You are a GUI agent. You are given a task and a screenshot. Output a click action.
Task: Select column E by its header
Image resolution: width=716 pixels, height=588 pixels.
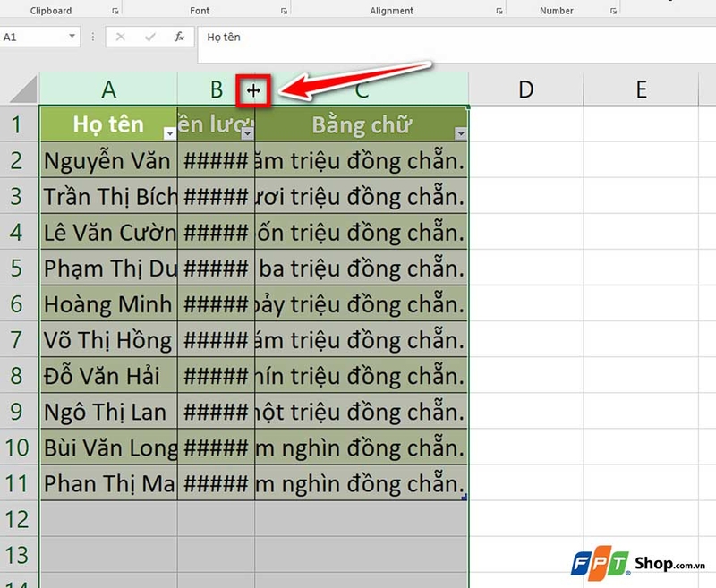641,89
